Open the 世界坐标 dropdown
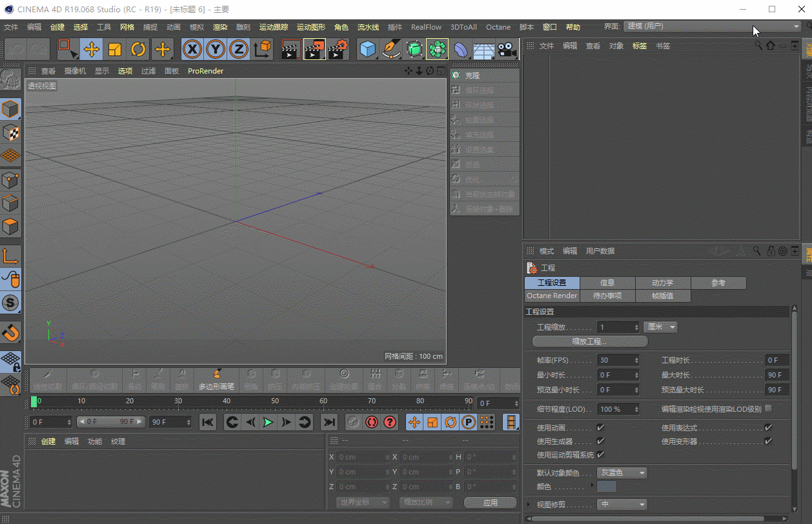812x524 pixels. tap(363, 502)
